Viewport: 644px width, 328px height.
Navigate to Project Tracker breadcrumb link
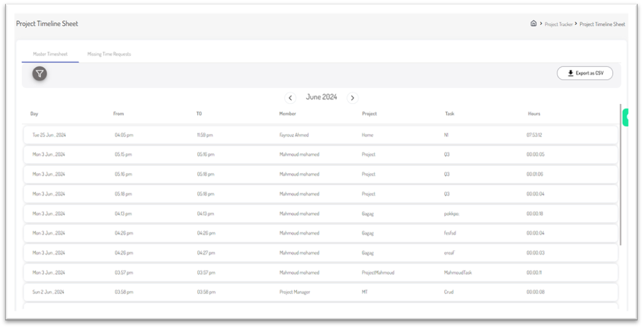click(x=558, y=24)
